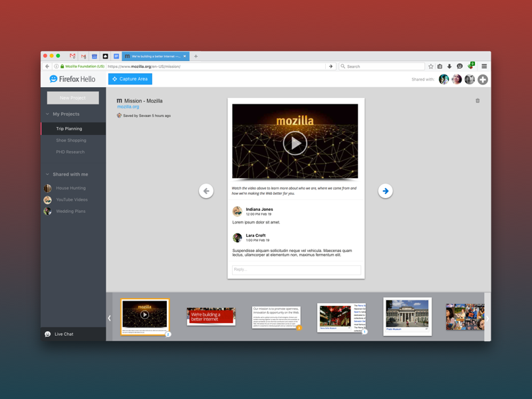Click the site info icon in URL bar
The height and width of the screenshot is (399, 532).
(x=57, y=66)
